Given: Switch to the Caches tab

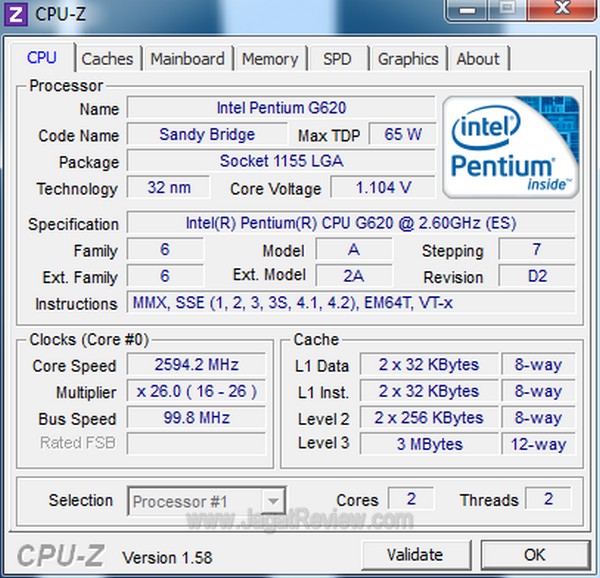Looking at the screenshot, I should coord(107,59).
